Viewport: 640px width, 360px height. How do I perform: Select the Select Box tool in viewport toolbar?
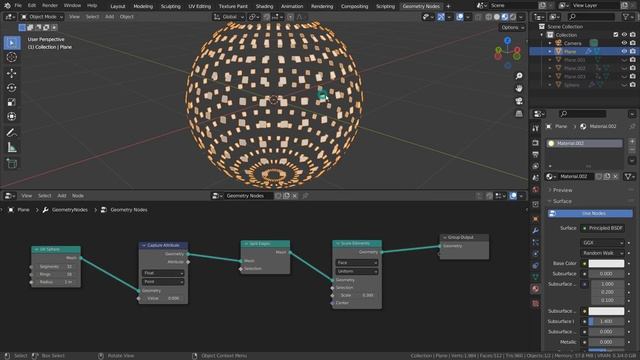pos(12,43)
